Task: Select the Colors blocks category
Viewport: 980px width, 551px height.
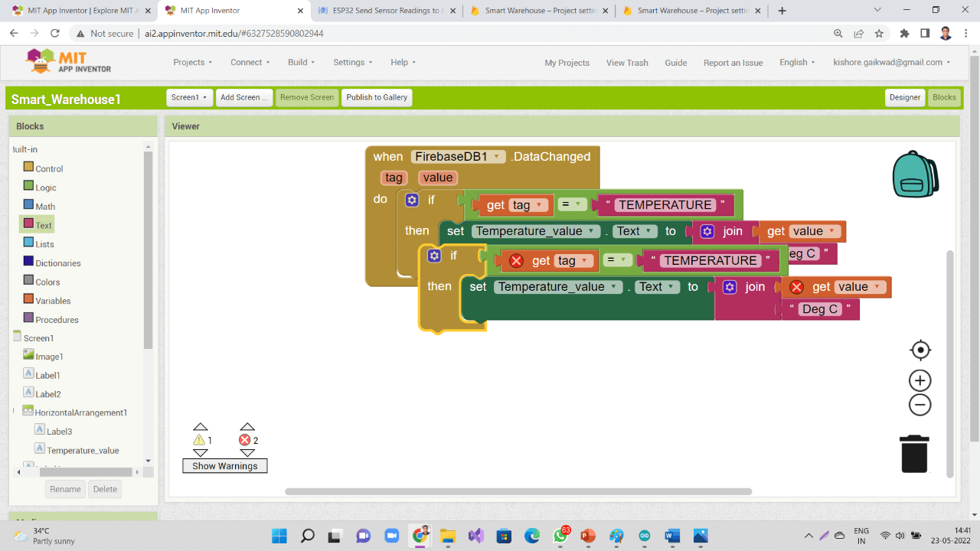Action: point(41,282)
